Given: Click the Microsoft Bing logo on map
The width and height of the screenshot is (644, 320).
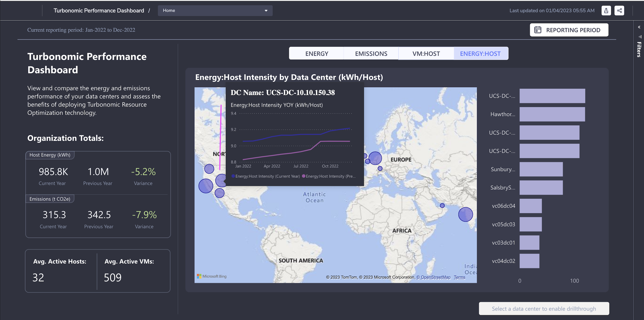Looking at the screenshot, I should [x=211, y=276].
